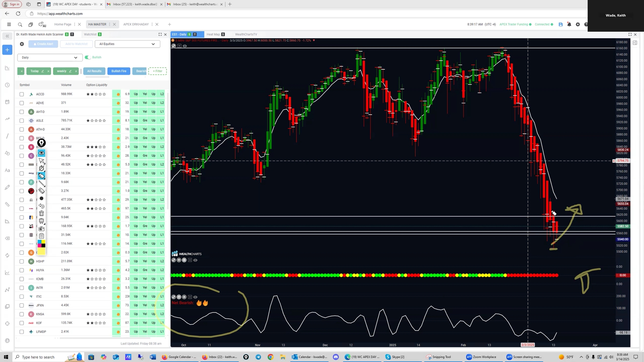Select the arrow pointer annotation tool
644x362 pixels.
pyautogui.click(x=42, y=161)
